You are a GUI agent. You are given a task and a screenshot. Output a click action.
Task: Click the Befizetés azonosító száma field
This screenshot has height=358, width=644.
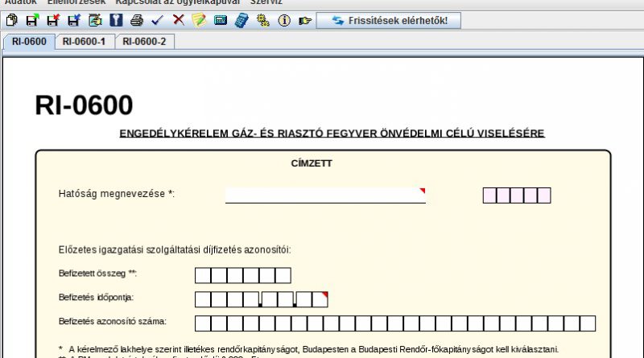click(394, 323)
